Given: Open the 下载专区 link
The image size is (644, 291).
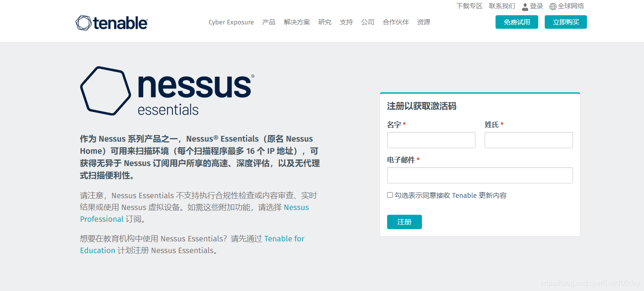Looking at the screenshot, I should coord(469,6).
